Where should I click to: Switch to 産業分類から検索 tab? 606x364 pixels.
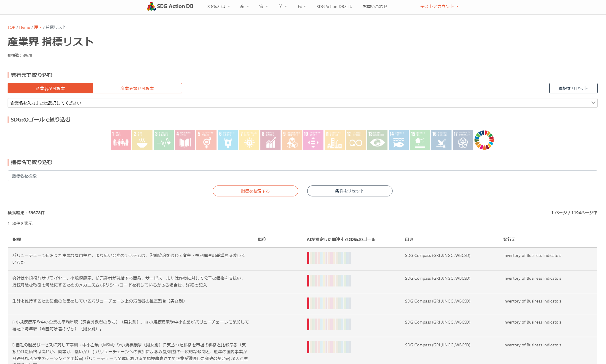(x=137, y=88)
